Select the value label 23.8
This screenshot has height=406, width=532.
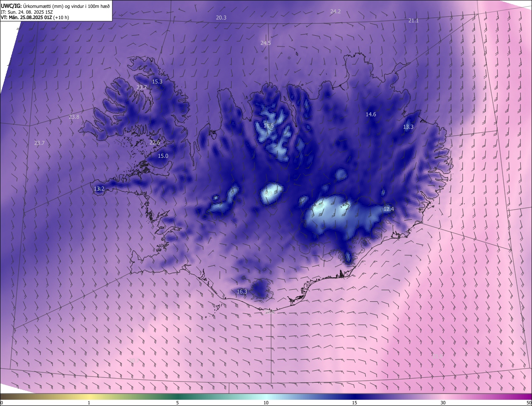pos(74,117)
